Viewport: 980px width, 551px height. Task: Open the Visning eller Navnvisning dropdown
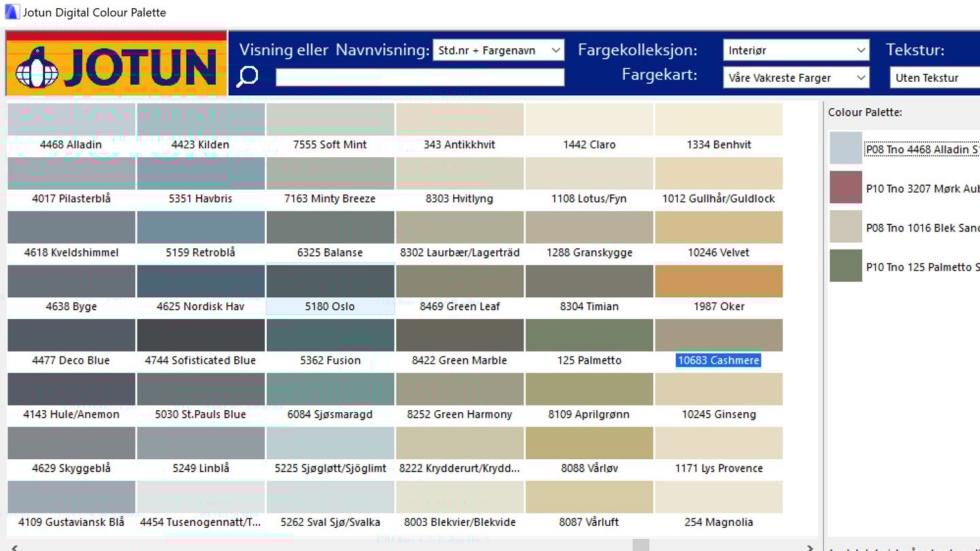click(x=498, y=50)
